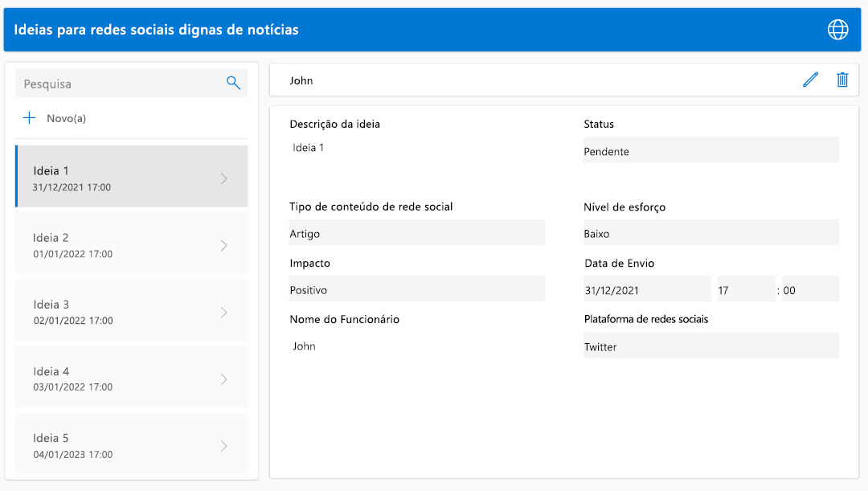Image resolution: width=868 pixels, height=491 pixels.
Task: Expand Ideia 5 with its chevron
Action: tap(224, 446)
